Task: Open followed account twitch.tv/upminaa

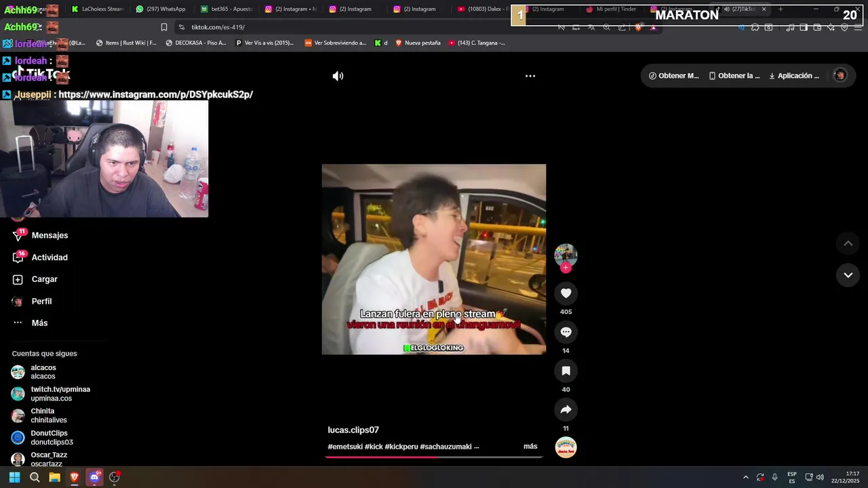Action: (60, 394)
